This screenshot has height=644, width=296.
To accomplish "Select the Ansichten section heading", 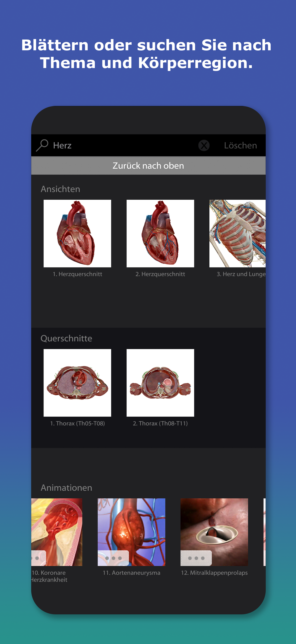I will [60, 189].
